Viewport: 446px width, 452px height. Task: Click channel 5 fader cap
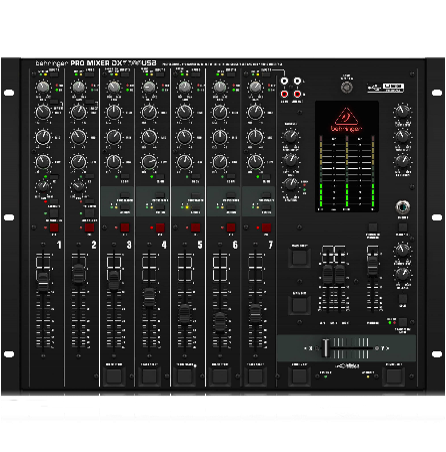pos(184,313)
